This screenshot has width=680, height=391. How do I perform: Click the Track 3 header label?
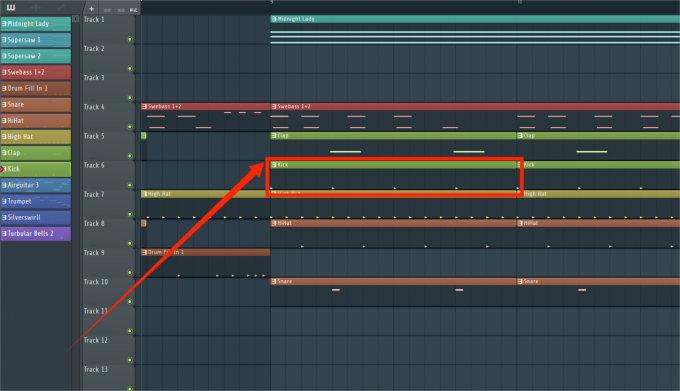pos(94,78)
